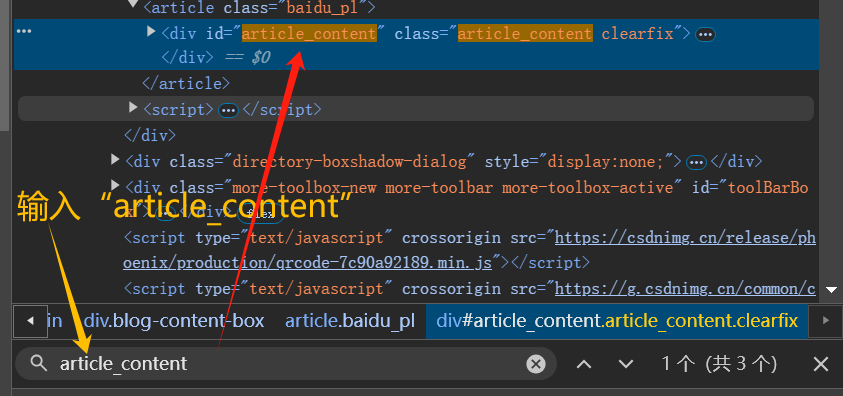This screenshot has width=843, height=396.
Task: Show collapsed content of directory-boxshadow-dialog div
Action: coord(697,162)
